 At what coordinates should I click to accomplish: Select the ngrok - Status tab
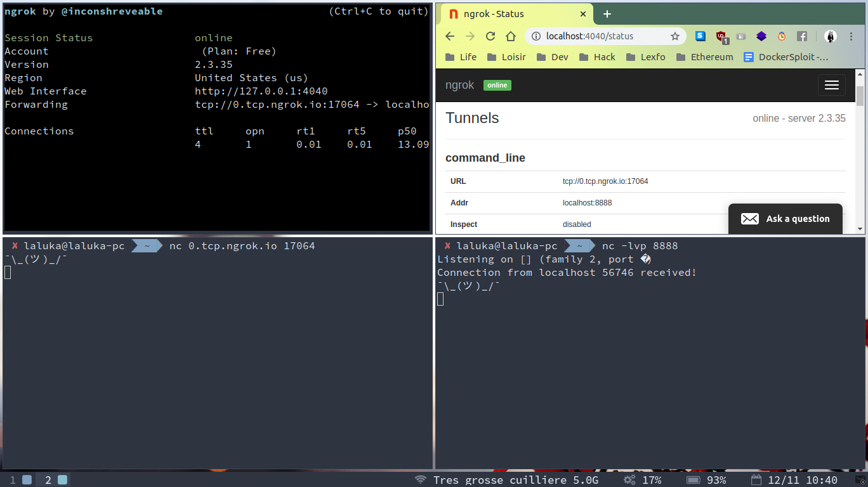[x=517, y=13]
